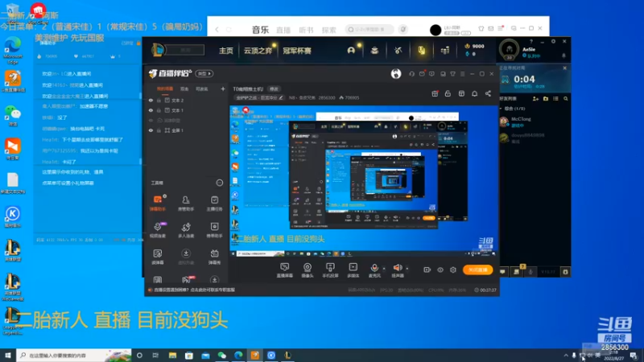Toggle visibility of 文本 1 layer

pos(151,110)
